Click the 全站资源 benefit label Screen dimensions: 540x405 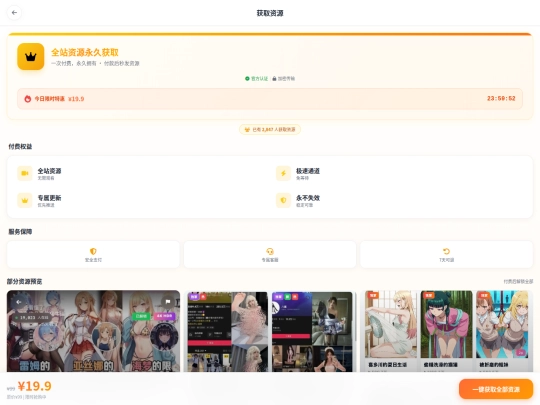(x=49, y=171)
